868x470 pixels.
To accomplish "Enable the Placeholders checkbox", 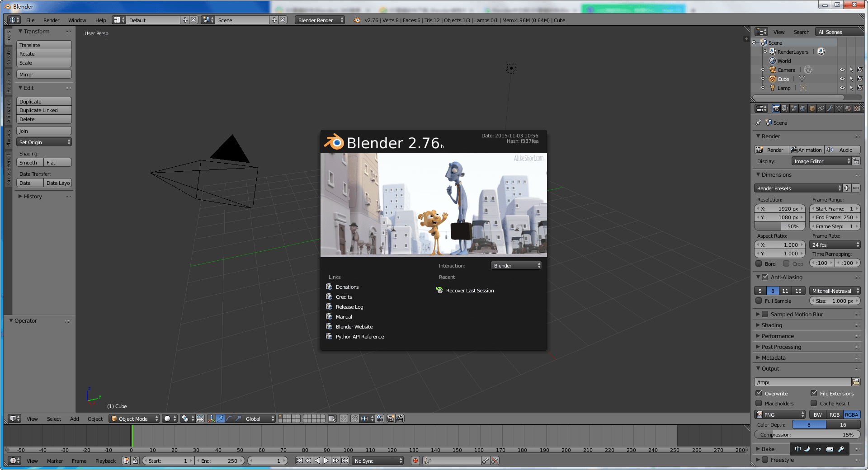I will pos(759,403).
